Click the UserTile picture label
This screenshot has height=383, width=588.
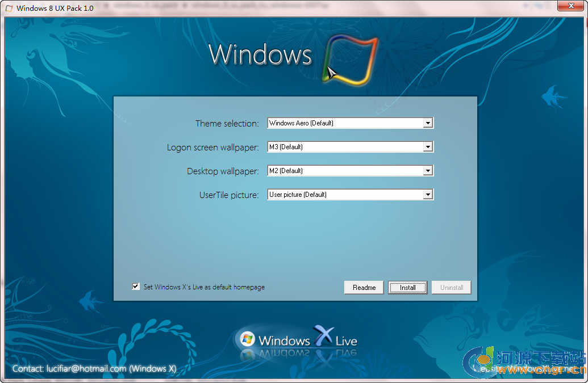point(229,195)
